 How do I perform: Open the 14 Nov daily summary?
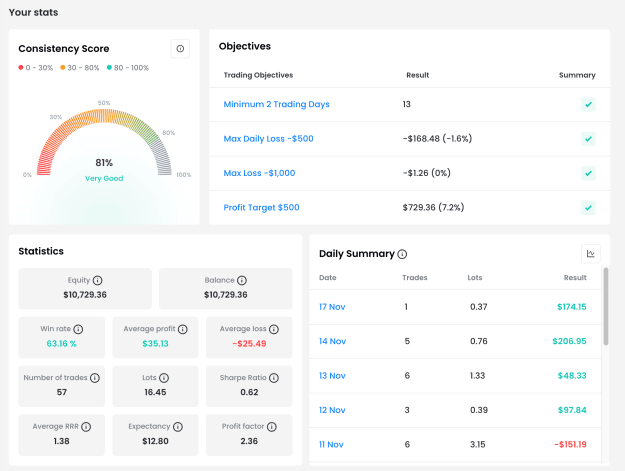click(x=332, y=341)
